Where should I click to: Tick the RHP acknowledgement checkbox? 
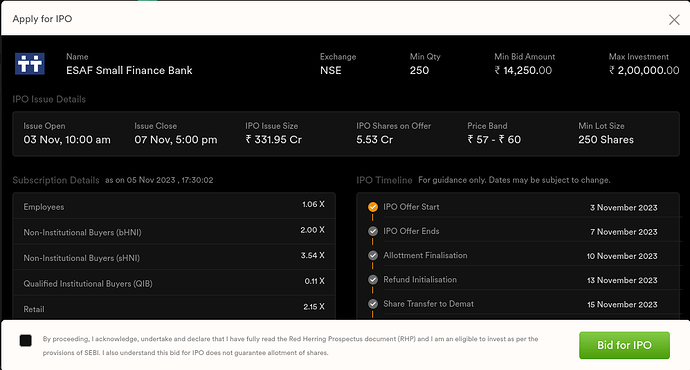pyautogui.click(x=26, y=340)
